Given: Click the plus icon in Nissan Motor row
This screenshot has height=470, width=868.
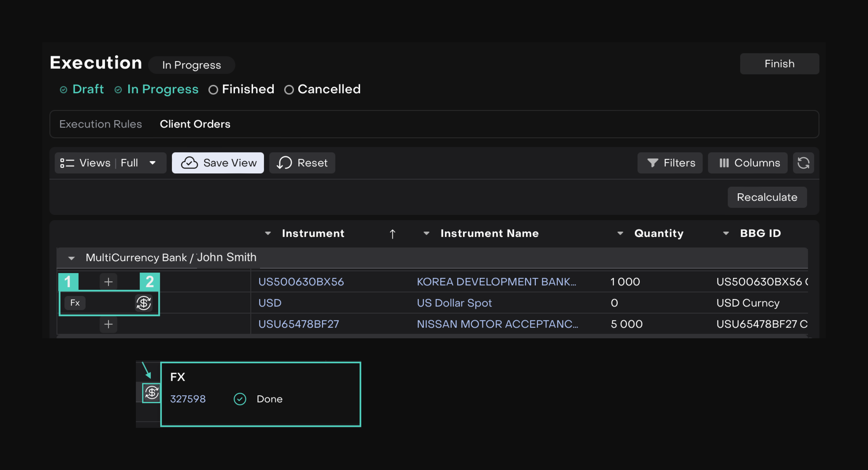Looking at the screenshot, I should coord(108,324).
